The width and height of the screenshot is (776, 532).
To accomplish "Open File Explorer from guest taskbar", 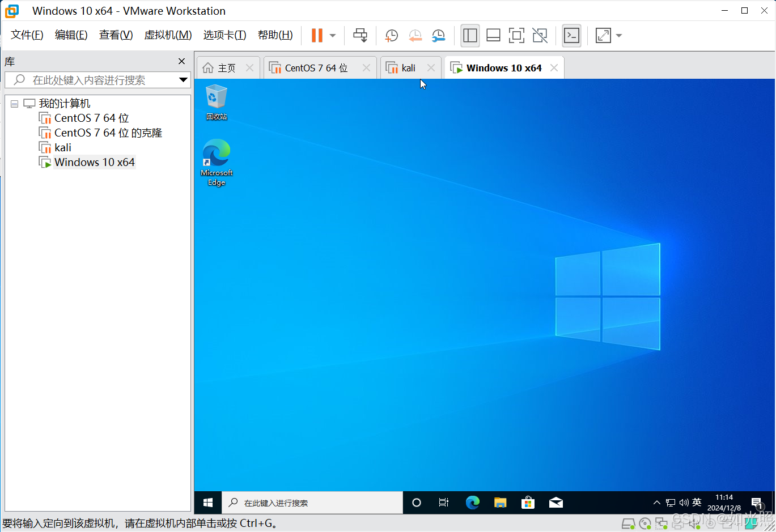I will pos(500,503).
